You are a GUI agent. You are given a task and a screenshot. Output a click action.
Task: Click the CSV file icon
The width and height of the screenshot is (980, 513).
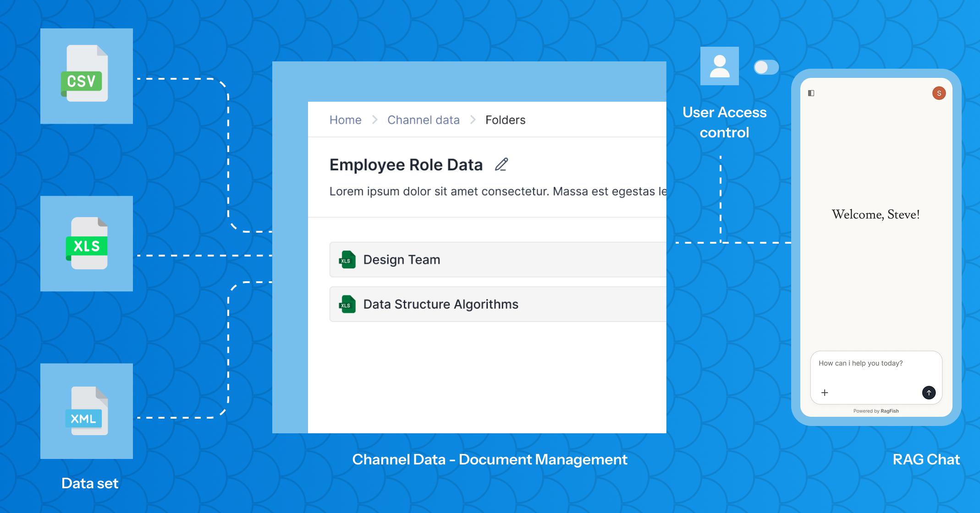[x=85, y=73]
